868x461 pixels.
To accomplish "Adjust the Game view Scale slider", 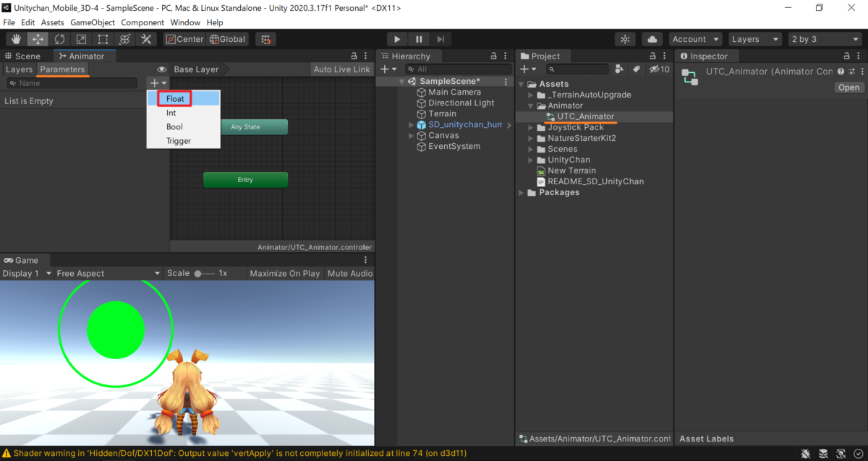I will pos(205,274).
